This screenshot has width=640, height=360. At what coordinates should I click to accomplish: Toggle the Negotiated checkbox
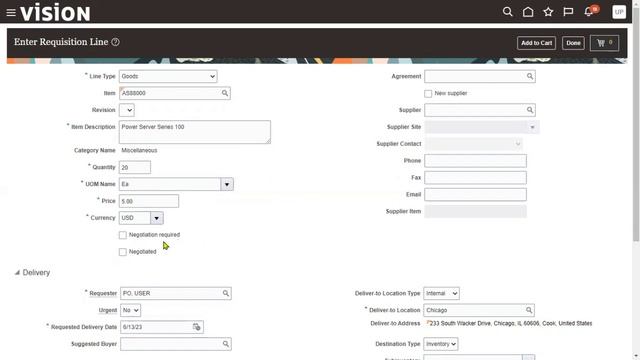[x=122, y=252]
